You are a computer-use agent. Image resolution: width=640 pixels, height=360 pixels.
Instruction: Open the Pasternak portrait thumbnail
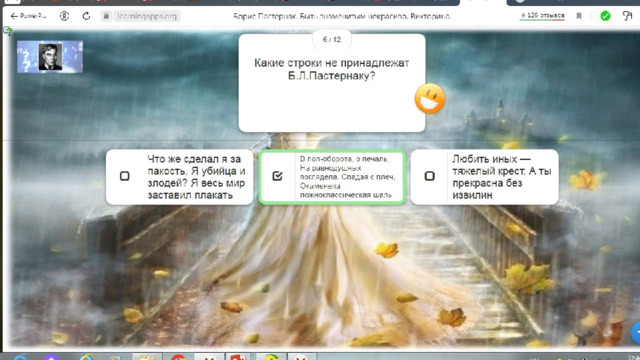50,57
